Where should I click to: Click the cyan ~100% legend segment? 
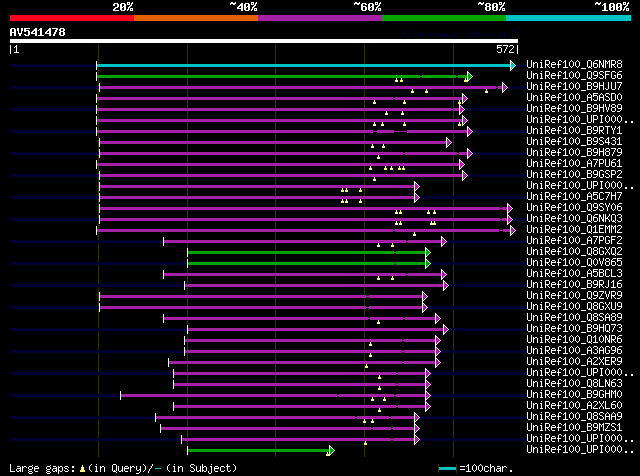[x=569, y=18]
